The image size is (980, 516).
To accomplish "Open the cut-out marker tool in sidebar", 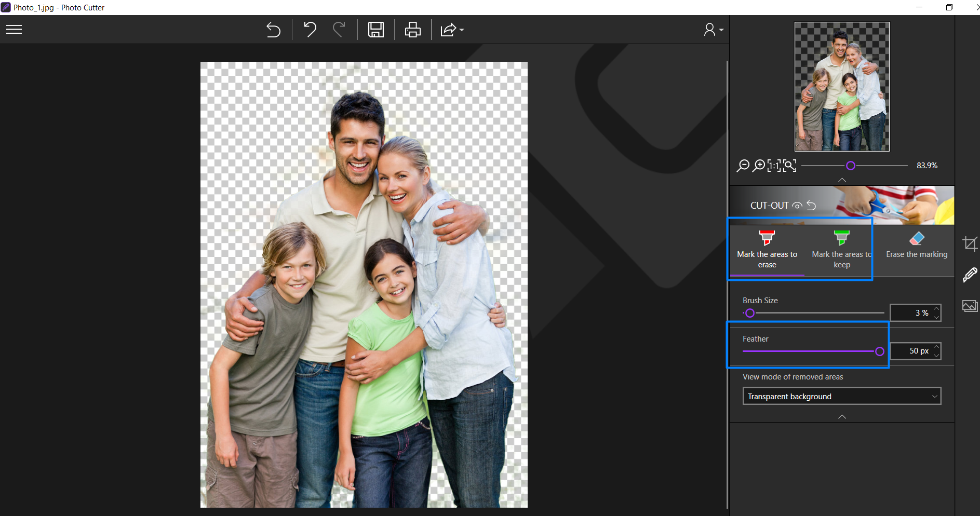I will click(x=970, y=275).
